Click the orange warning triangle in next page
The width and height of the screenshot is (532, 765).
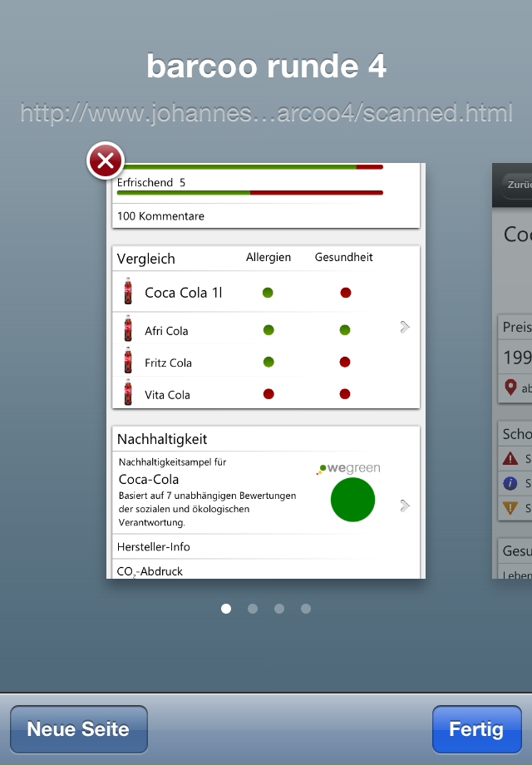(x=510, y=508)
